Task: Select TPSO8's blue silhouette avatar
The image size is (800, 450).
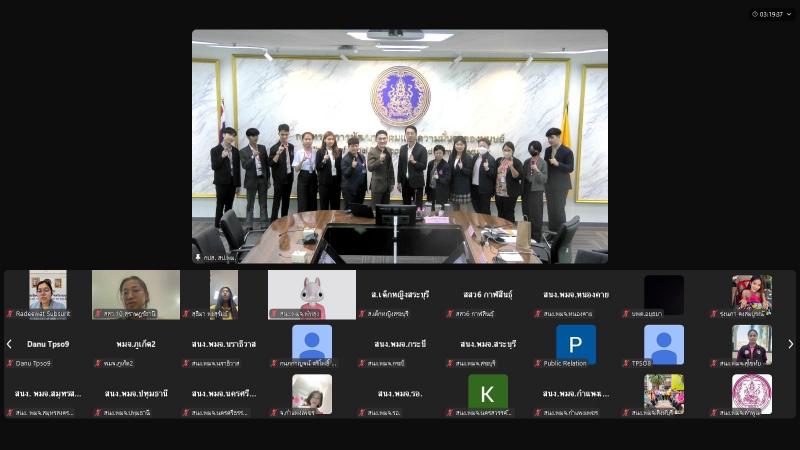Action: (664, 344)
